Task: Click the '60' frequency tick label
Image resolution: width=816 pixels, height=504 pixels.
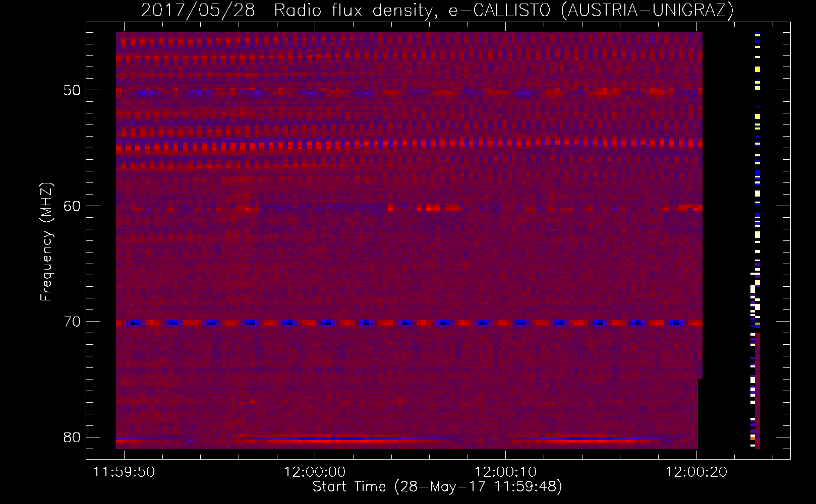Action: [x=72, y=206]
